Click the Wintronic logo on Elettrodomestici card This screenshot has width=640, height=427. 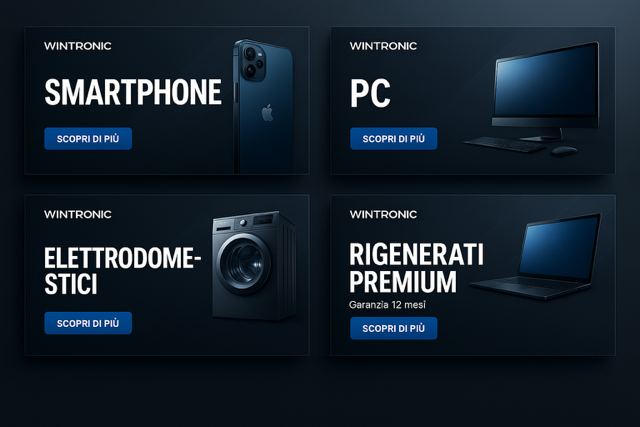[x=78, y=214]
